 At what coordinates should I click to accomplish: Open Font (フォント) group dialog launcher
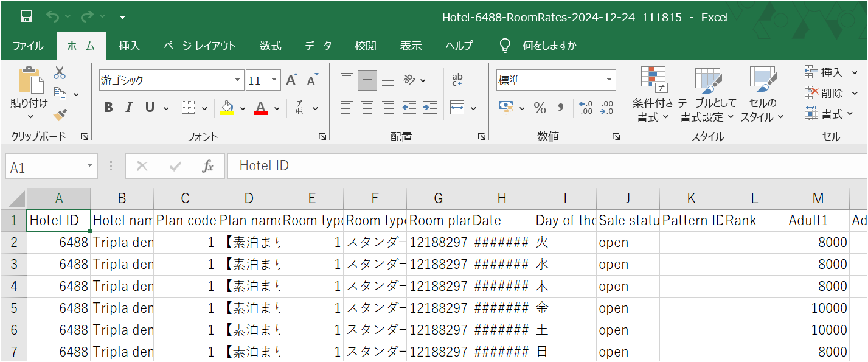point(322,137)
